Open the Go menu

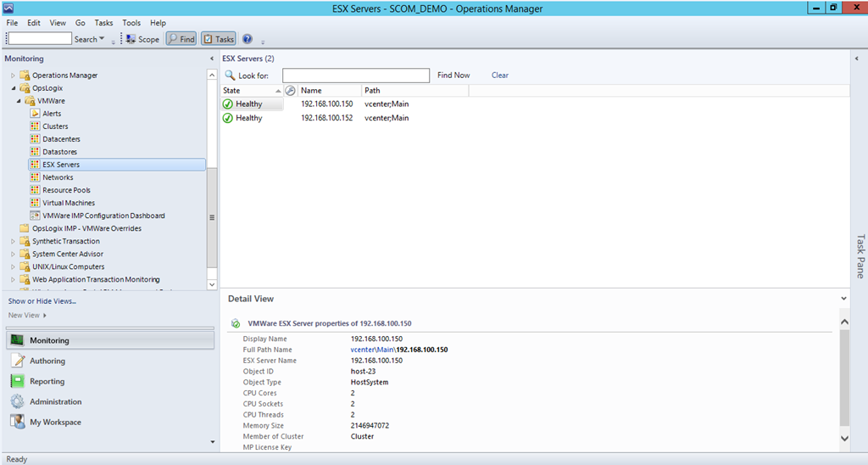coord(81,23)
